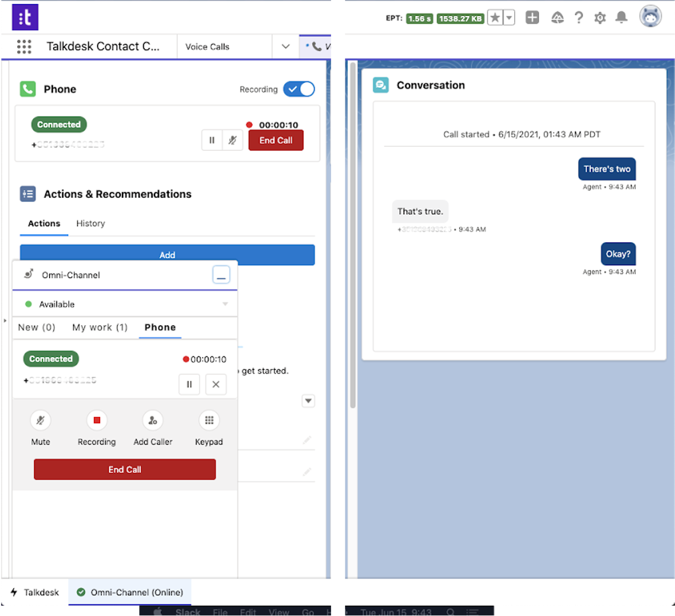Viewport: 675px width, 616px height.
Task: Open the Notifications bell
Action: point(621,18)
